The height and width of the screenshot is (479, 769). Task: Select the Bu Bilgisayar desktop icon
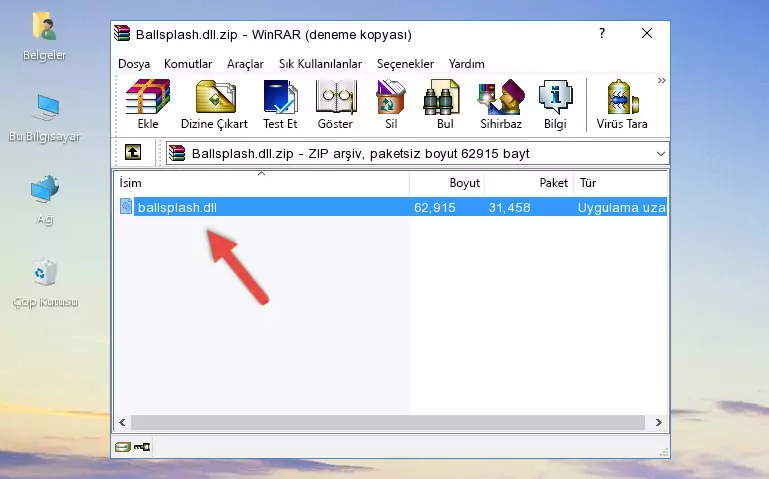45,118
